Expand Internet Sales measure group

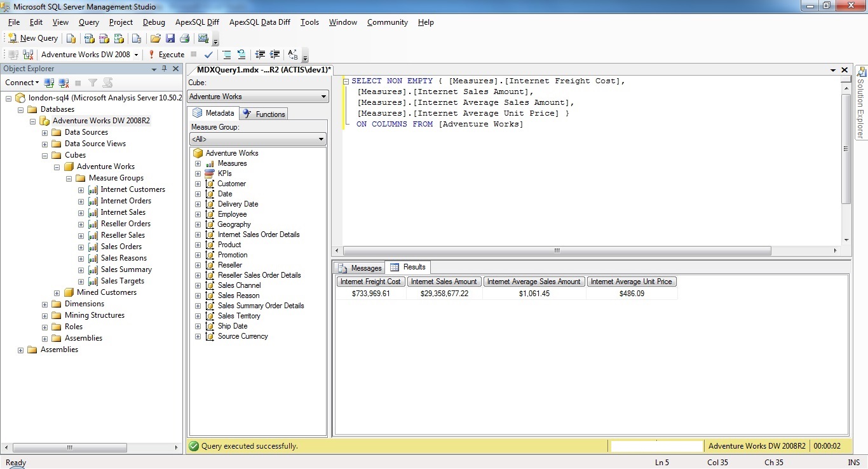81,213
